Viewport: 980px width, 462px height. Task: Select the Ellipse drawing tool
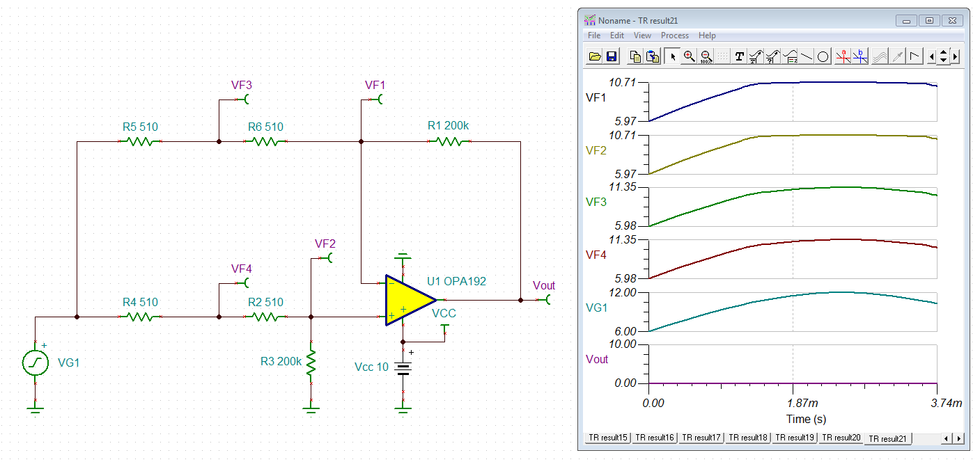click(823, 56)
